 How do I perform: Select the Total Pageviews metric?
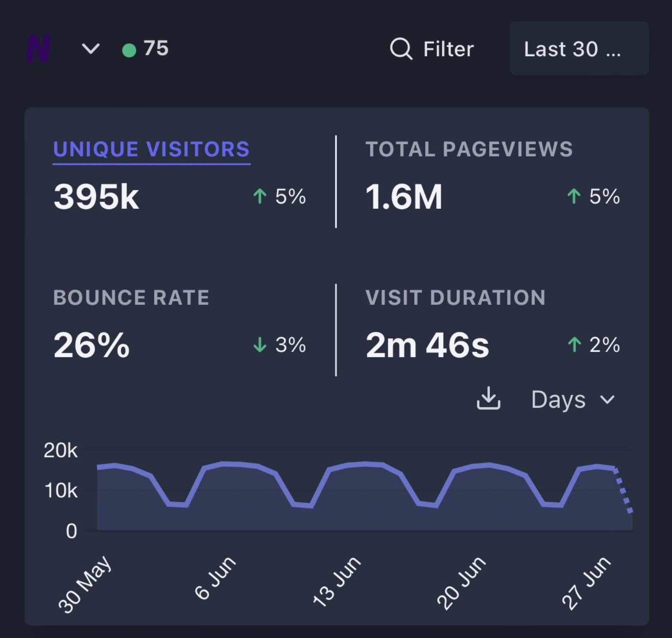tap(469, 149)
